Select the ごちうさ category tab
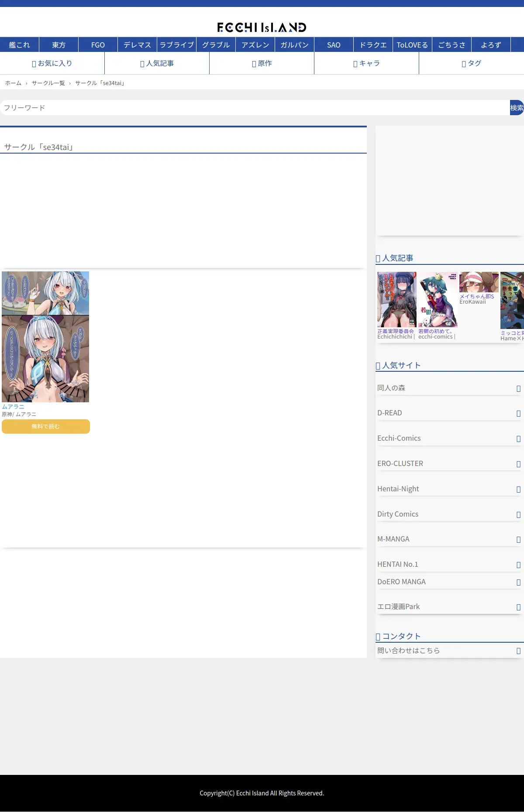The image size is (524, 812). click(452, 45)
